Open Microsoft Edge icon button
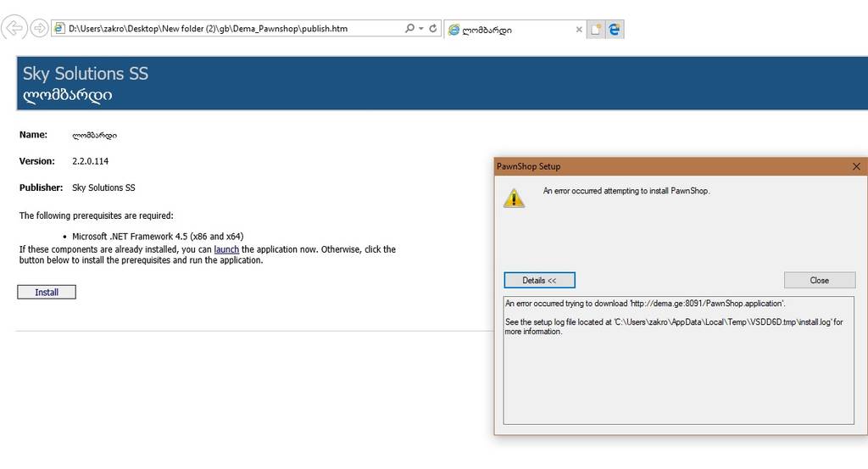Screen dimensions: 868x469 615,30
